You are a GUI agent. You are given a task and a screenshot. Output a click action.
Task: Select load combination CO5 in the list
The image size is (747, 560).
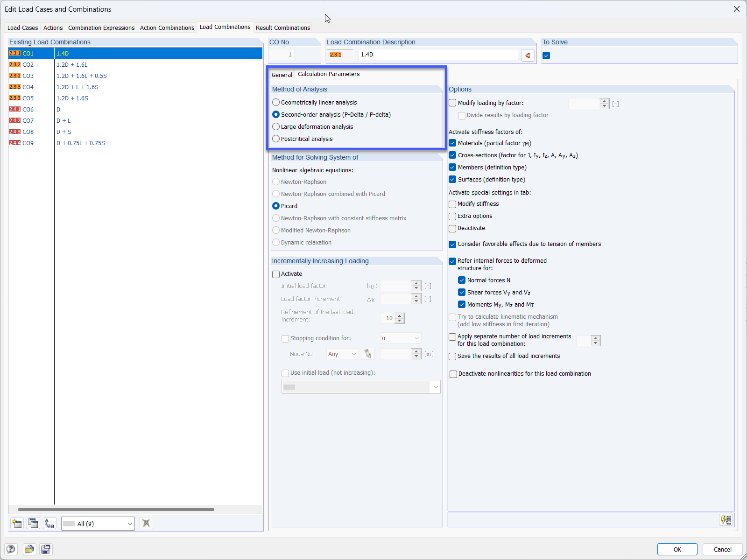72,98
